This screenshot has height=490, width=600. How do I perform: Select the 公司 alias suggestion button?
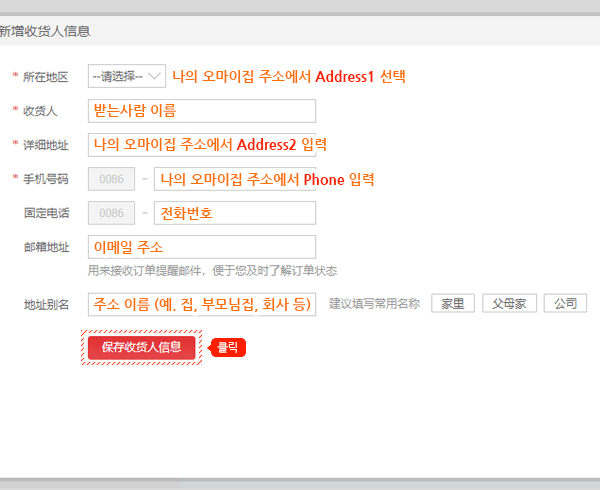[565, 304]
